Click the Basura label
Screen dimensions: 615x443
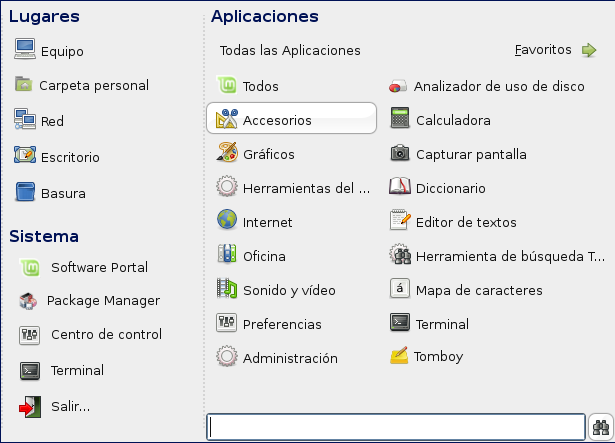[63, 193]
